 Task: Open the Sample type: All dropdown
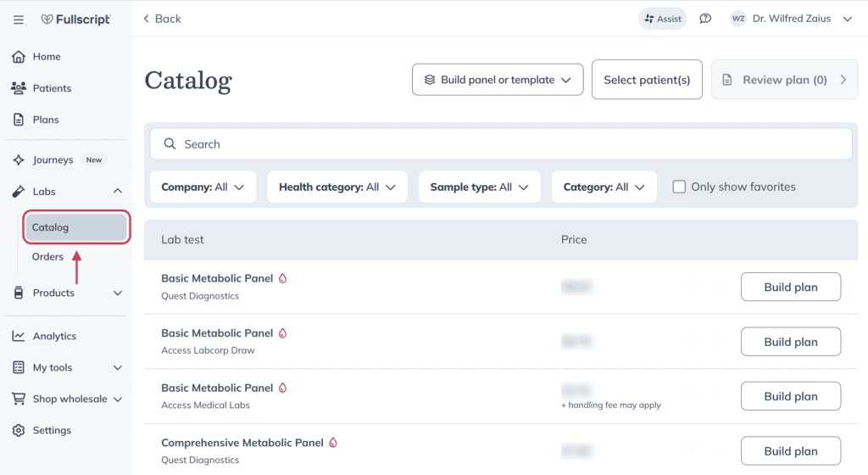coord(480,187)
